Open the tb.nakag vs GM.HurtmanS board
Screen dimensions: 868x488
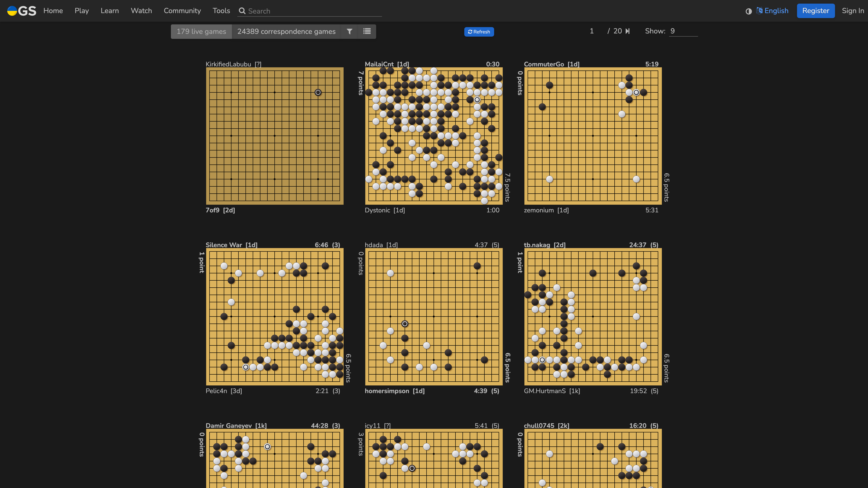pos(593,317)
